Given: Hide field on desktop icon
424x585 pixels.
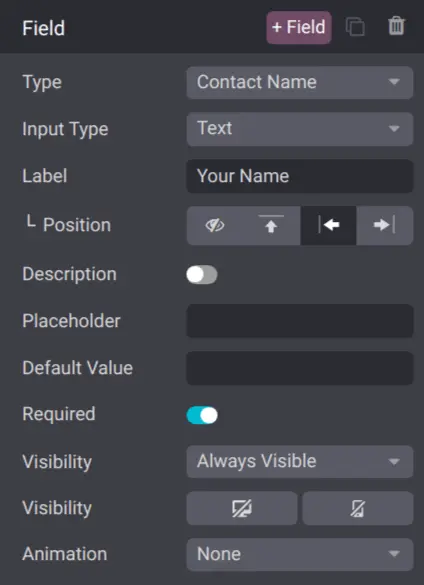Looking at the screenshot, I should (242, 508).
